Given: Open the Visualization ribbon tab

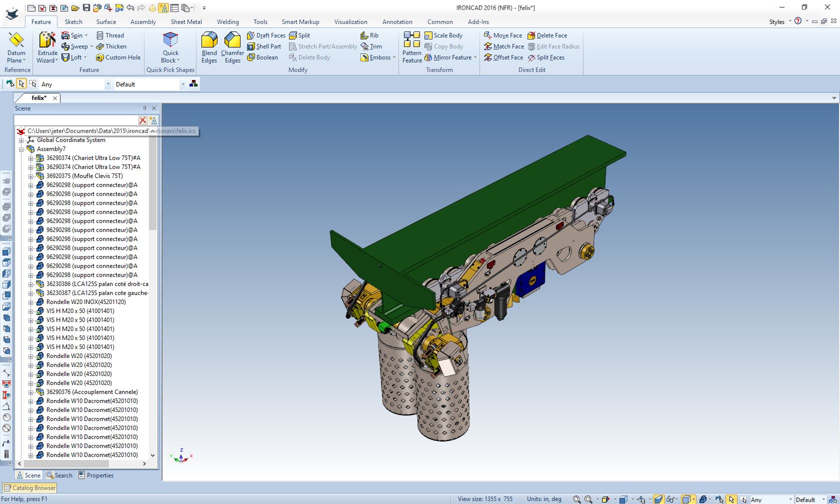Looking at the screenshot, I should click(350, 22).
